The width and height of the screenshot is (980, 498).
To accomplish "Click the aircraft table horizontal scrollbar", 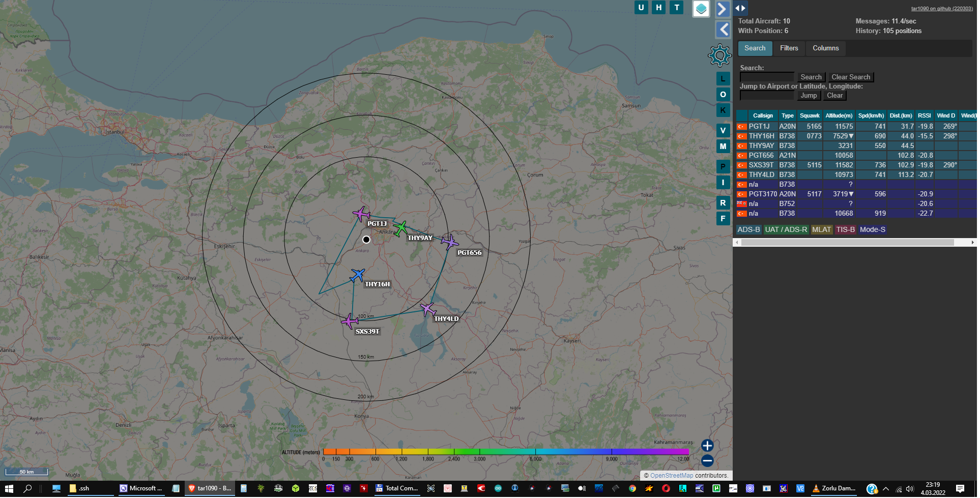I will coord(847,243).
